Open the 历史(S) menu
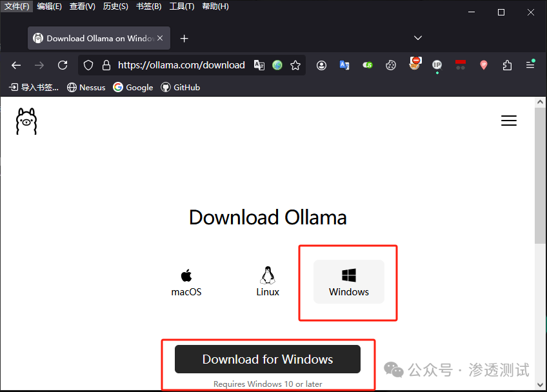Screen dimensions: 547x392 (x=115, y=6)
